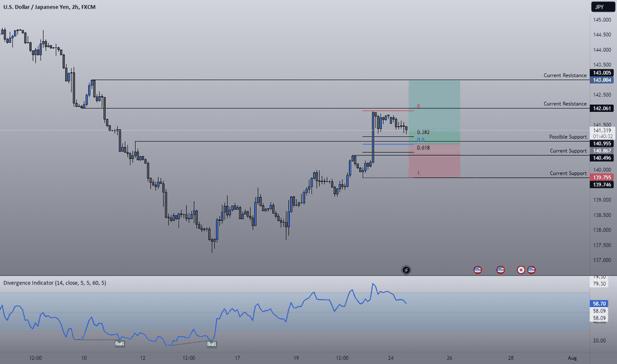Open the US flag icon beside Japan flag
The height and width of the screenshot is (364, 617).
point(531,270)
